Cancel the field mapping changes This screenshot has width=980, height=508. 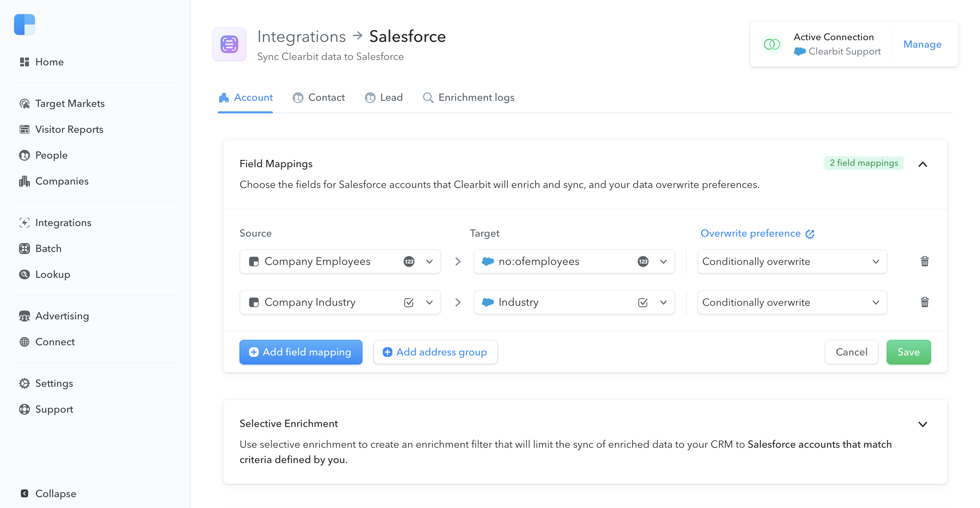pos(851,352)
